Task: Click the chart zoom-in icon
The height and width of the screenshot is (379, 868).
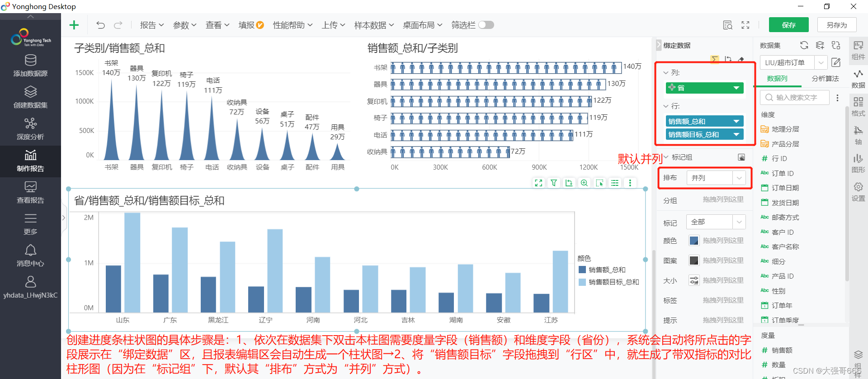Action: (x=584, y=183)
